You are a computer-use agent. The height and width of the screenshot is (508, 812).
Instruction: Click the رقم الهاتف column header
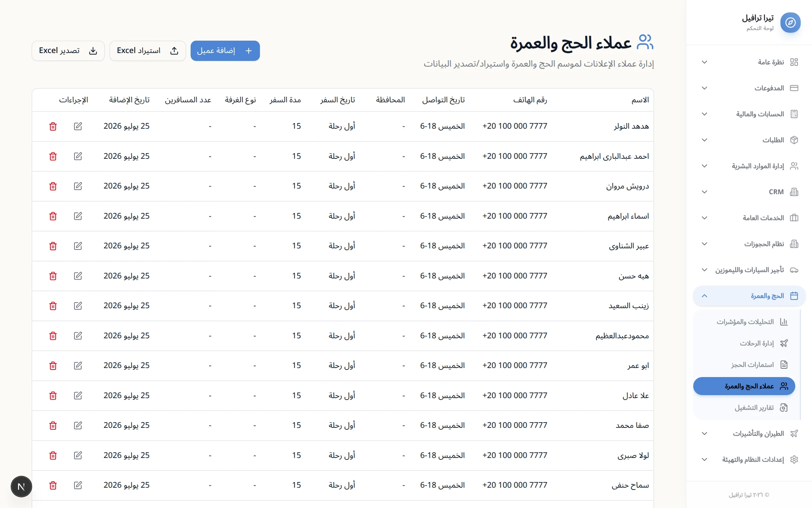[530, 100]
